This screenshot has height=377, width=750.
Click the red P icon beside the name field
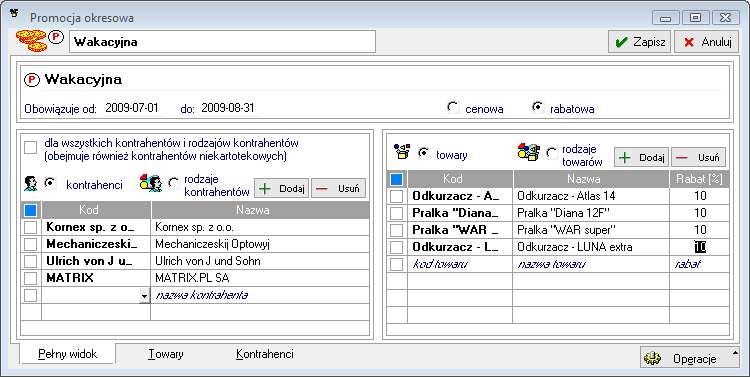tap(57, 36)
